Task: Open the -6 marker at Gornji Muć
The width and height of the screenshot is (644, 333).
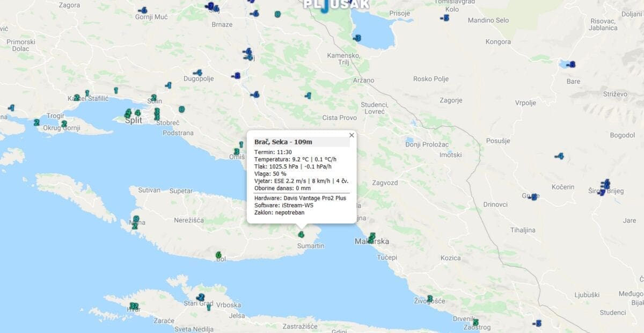Action: (142, 10)
